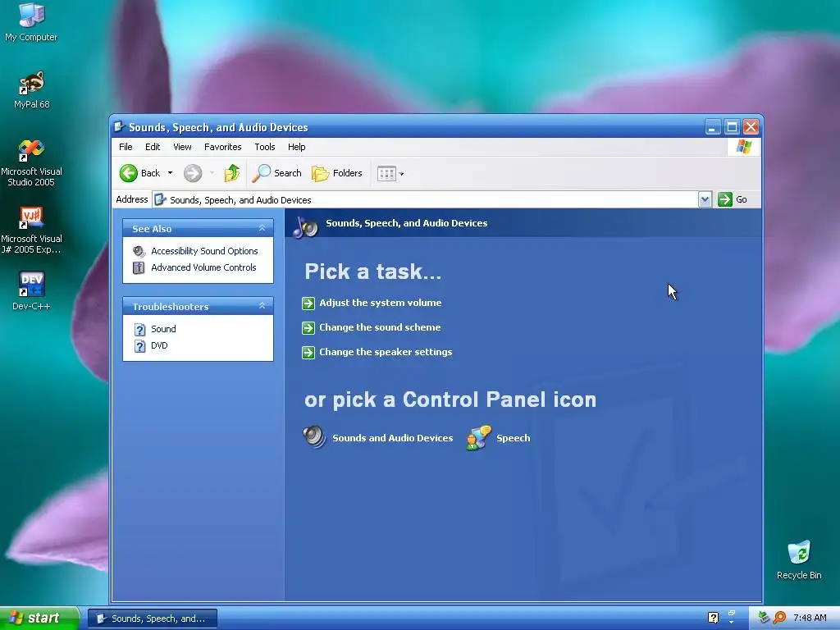Click the green Back arrow icon

click(x=129, y=173)
